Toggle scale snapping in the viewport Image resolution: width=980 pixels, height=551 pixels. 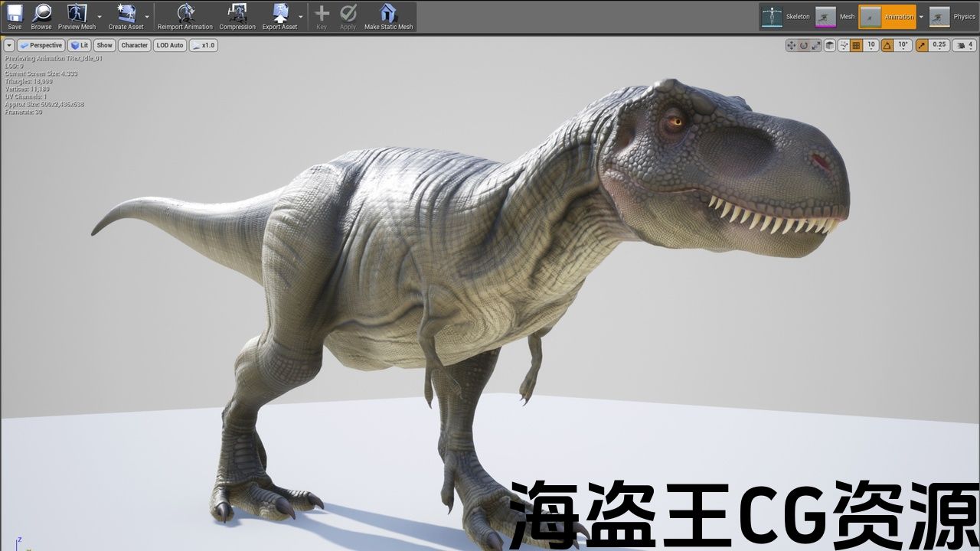[921, 45]
